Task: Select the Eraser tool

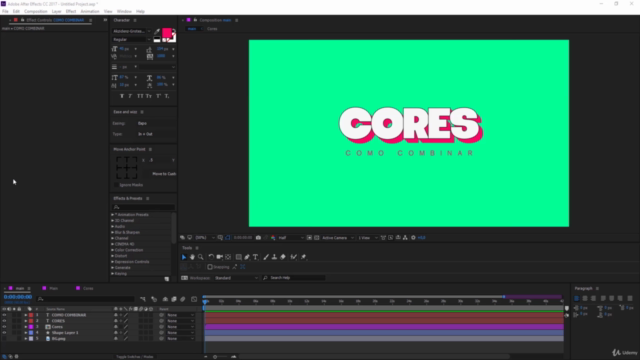Action: tap(283, 257)
